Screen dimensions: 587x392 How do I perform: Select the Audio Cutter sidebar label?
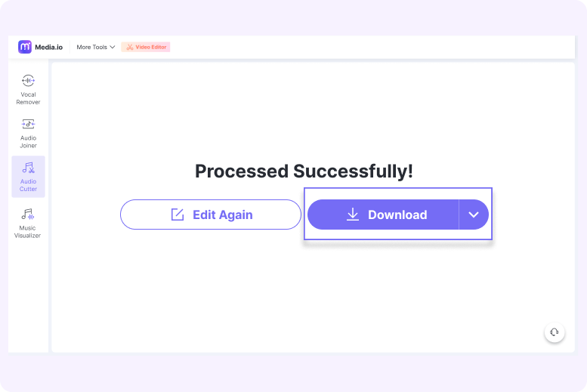pos(28,185)
